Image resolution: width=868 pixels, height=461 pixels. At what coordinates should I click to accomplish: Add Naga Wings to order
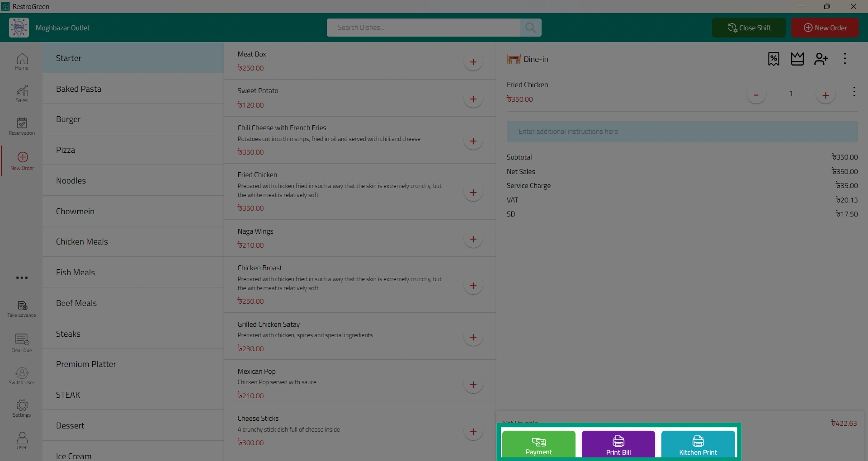click(473, 239)
